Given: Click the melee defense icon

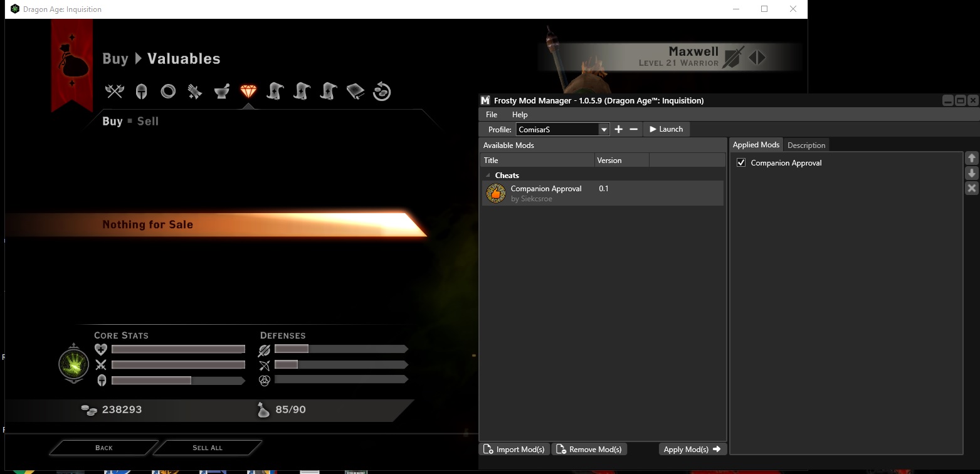Looking at the screenshot, I should pyautogui.click(x=265, y=349).
